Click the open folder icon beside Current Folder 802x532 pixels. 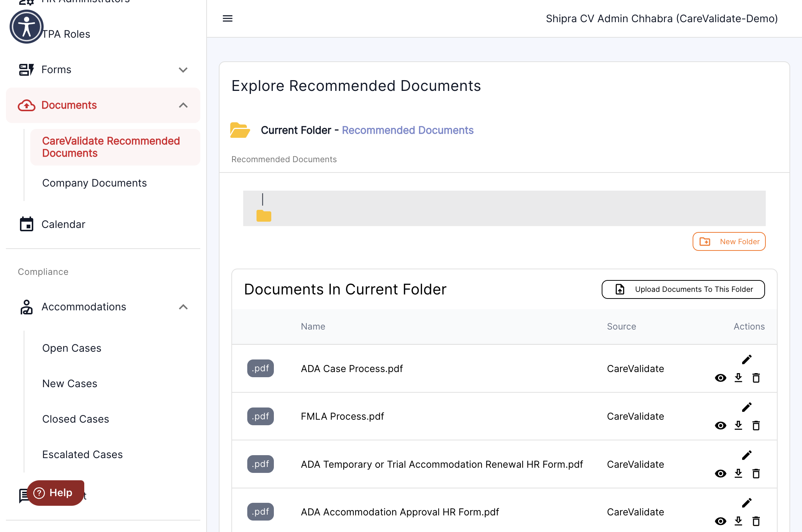(x=240, y=130)
